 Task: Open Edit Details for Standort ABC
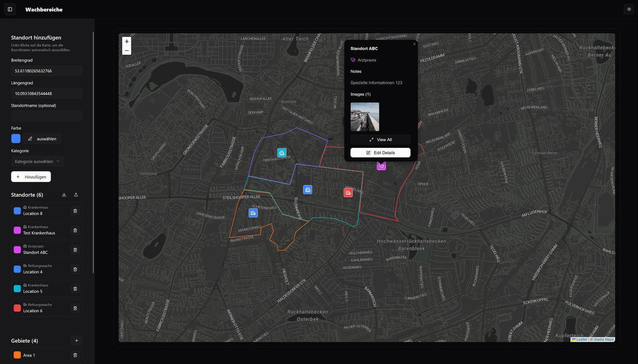click(380, 152)
